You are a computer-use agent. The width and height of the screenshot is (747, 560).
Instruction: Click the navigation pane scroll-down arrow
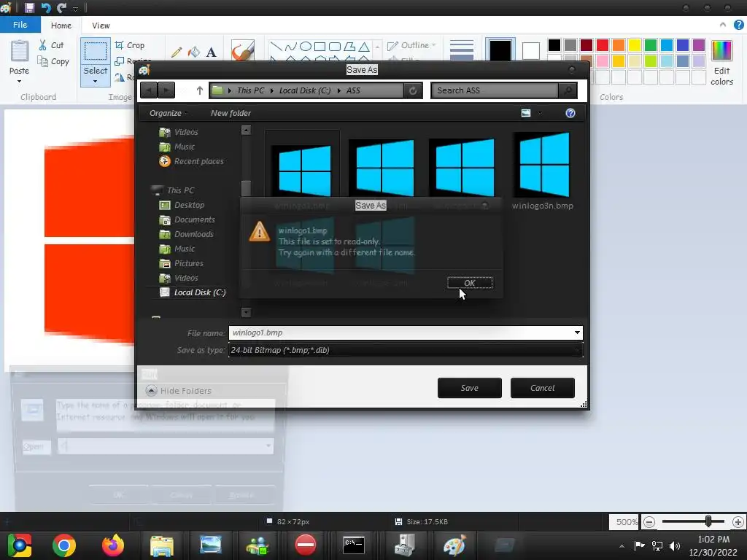click(246, 312)
